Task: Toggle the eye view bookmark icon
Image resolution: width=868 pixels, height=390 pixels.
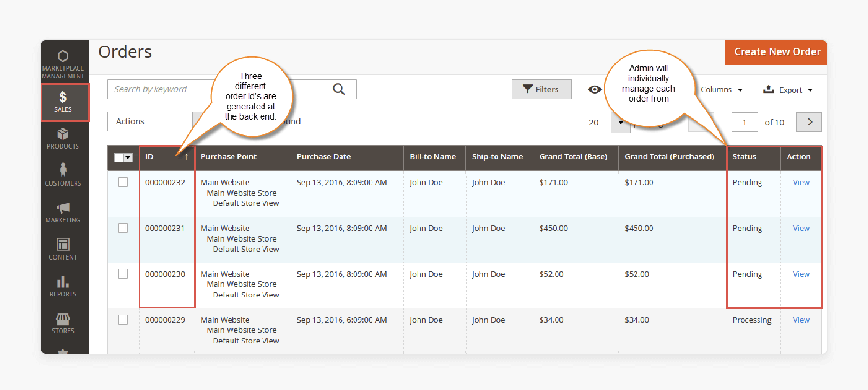Action: point(594,89)
